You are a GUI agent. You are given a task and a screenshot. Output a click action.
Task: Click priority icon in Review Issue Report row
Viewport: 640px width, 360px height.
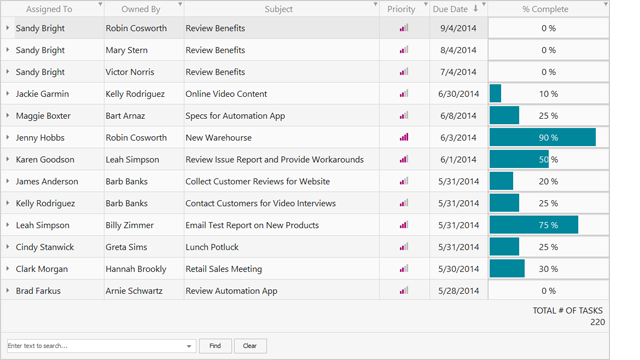(404, 159)
